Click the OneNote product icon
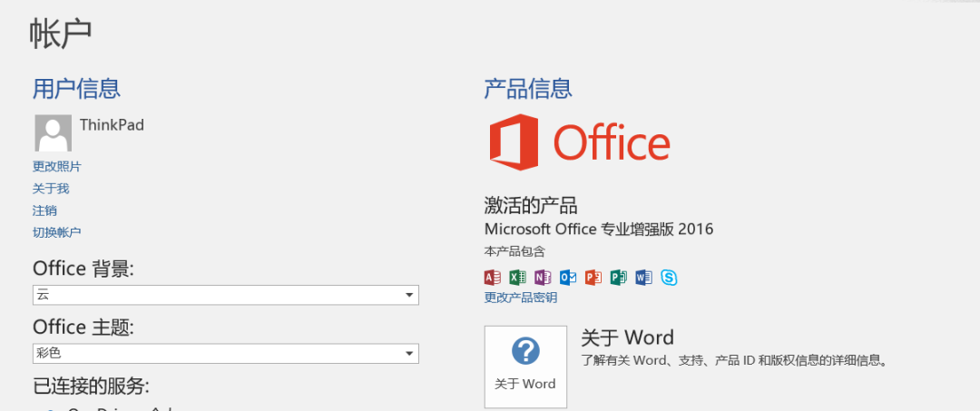This screenshot has height=411, width=980. pos(543,277)
